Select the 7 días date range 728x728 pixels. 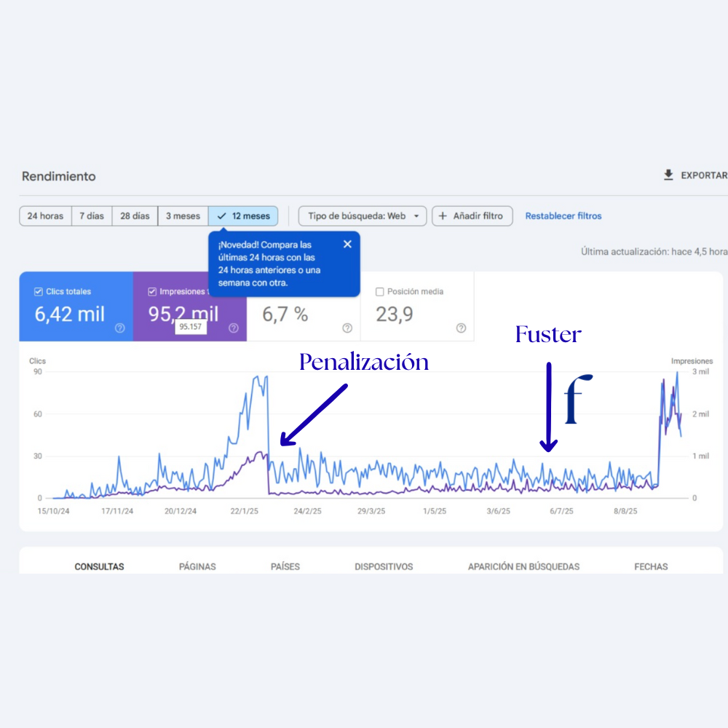pos(92,216)
